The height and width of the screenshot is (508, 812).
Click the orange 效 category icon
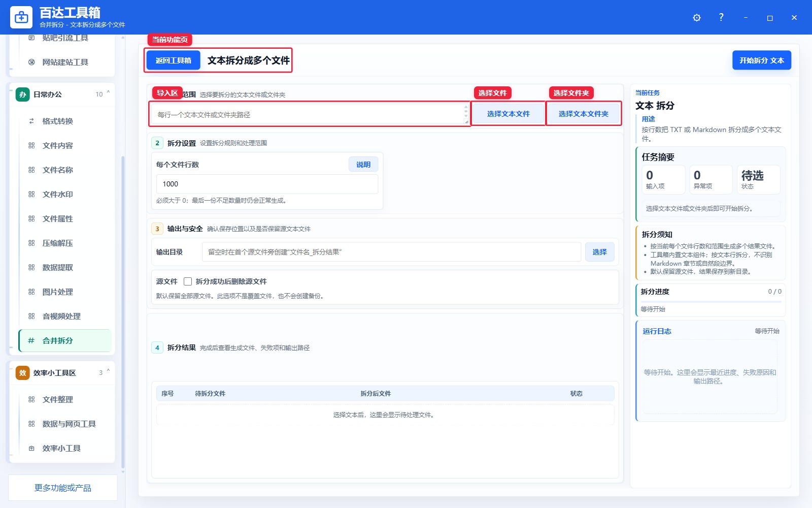point(23,373)
